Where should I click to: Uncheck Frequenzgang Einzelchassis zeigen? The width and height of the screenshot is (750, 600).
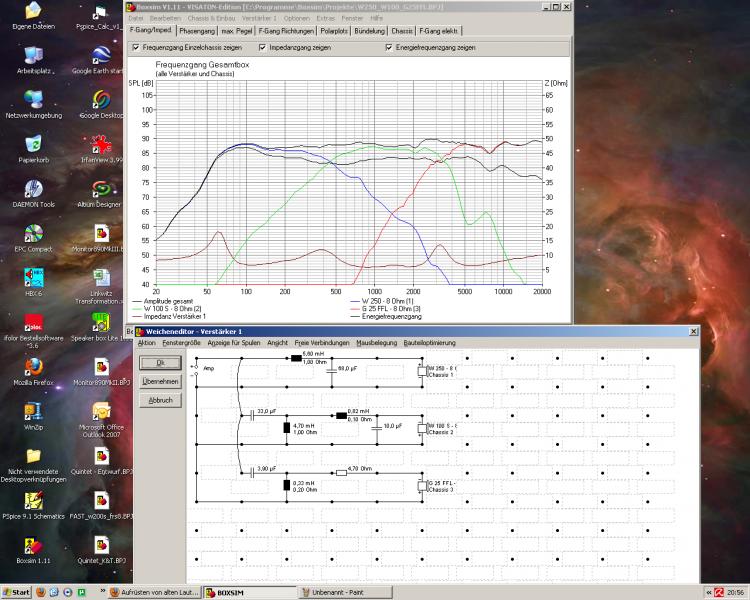[136, 47]
